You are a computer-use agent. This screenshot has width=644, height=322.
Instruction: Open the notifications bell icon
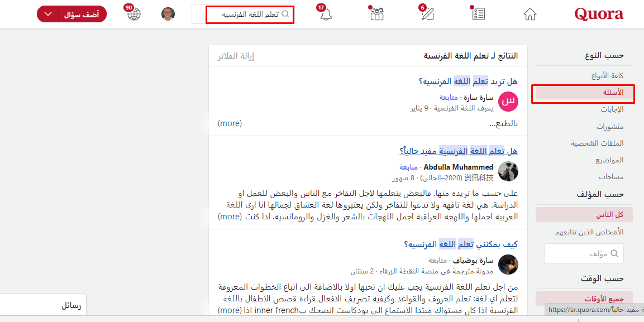click(326, 15)
